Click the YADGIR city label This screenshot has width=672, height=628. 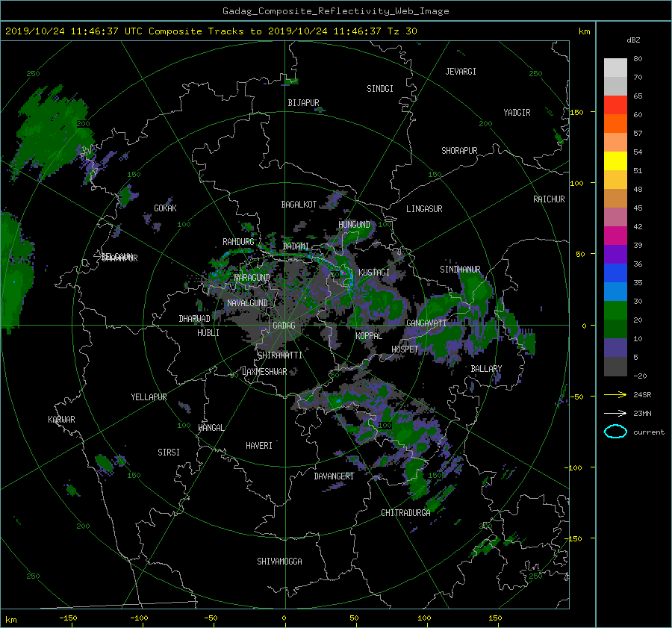coord(517,113)
